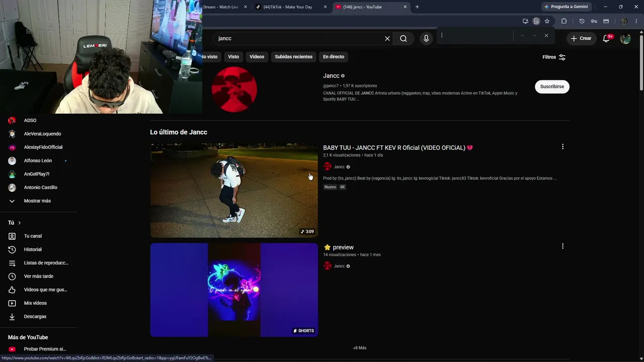644x362 pixels.
Task: Click the find-bar search-in-page icon
Action: (536, 21)
